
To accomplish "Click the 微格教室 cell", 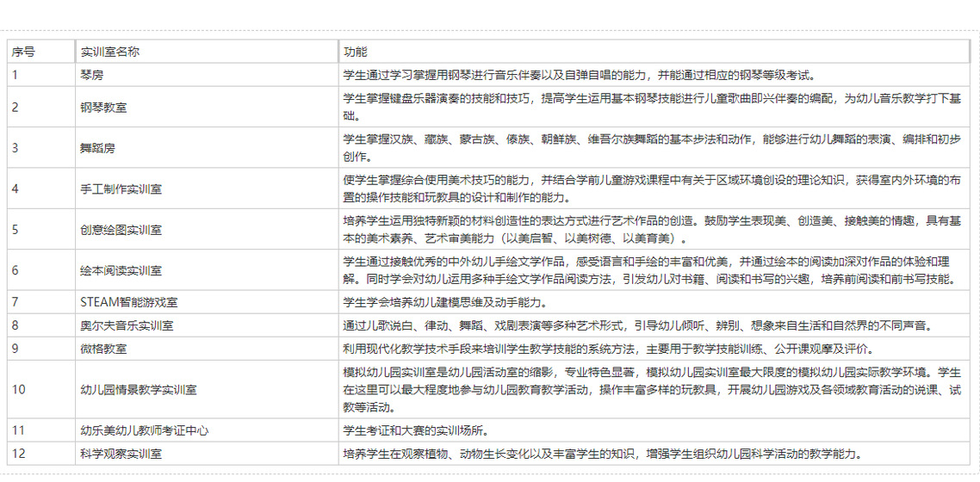I will [103, 349].
